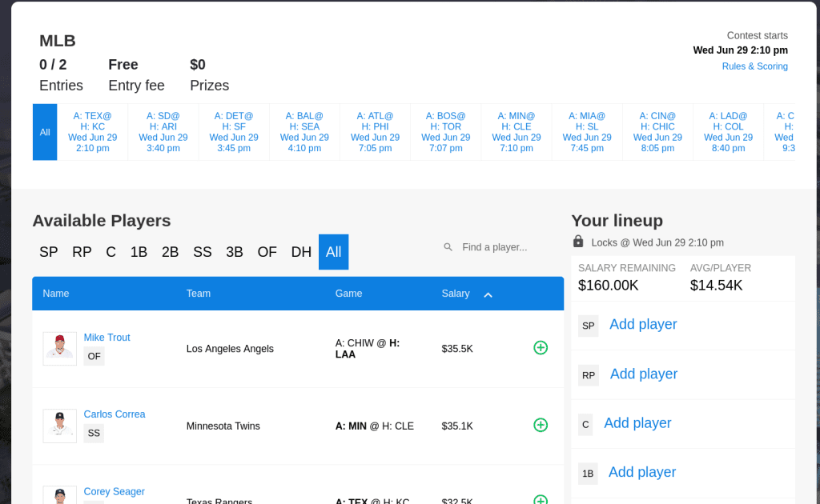The height and width of the screenshot is (504, 820).
Task: Click the SS badge under Carlos Correa
Action: point(94,433)
